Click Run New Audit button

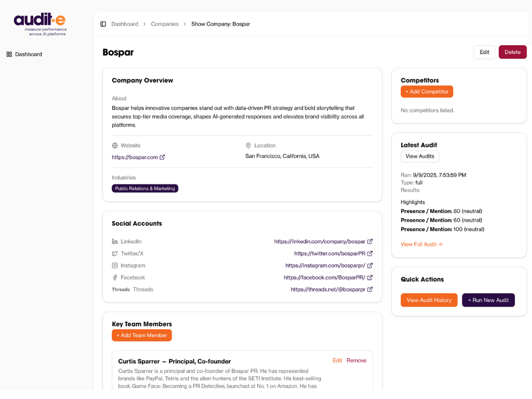[488, 300]
